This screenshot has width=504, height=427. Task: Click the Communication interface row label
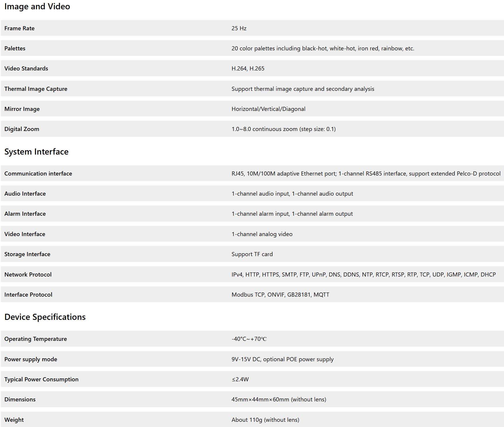tap(38, 173)
